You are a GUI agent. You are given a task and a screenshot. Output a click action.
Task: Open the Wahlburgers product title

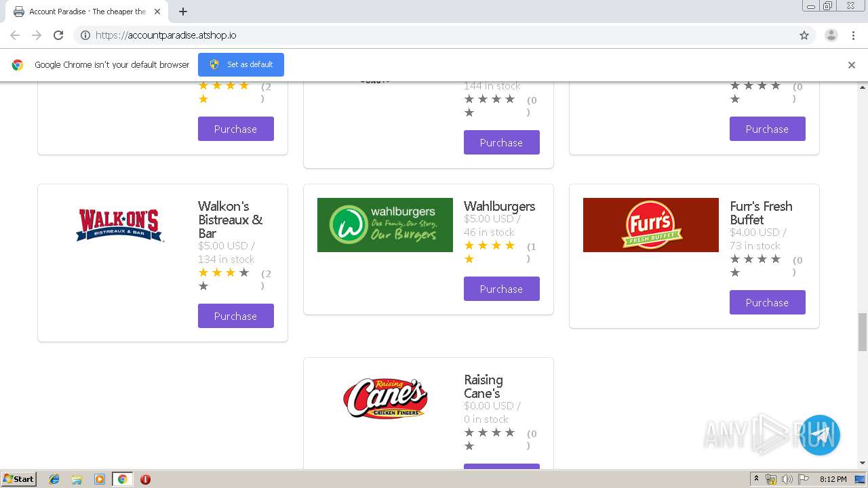pyautogui.click(x=500, y=206)
